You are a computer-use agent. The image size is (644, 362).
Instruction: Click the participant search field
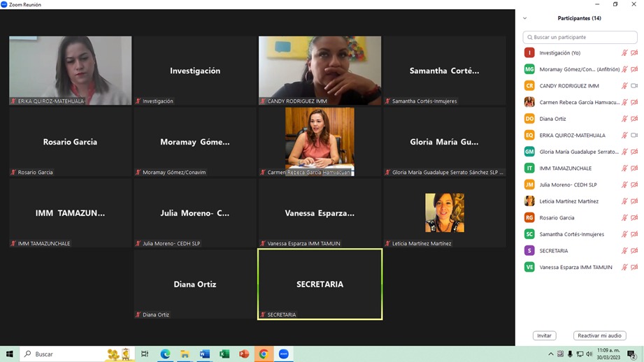(x=580, y=37)
